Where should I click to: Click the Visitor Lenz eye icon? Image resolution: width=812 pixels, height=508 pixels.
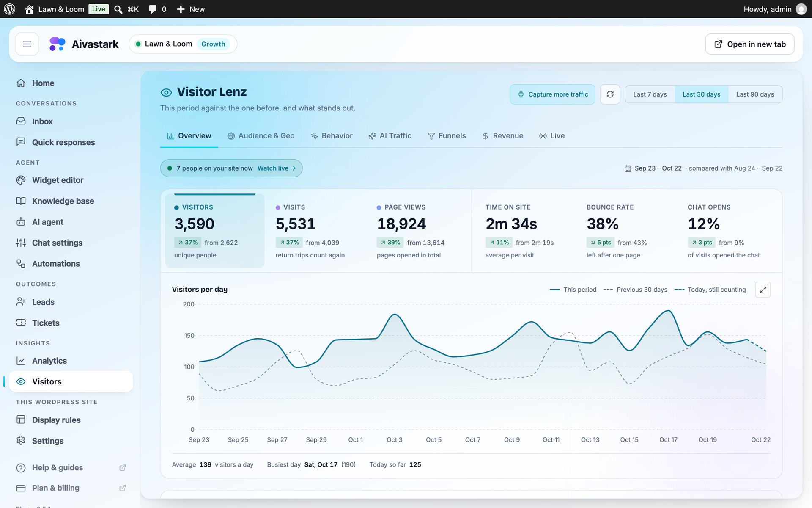[x=166, y=92]
